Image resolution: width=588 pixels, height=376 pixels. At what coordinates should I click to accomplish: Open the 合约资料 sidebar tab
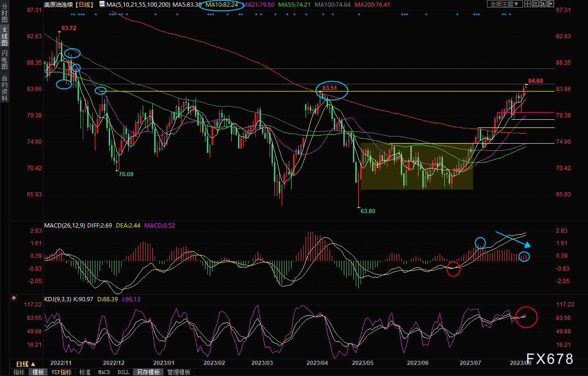4,88
